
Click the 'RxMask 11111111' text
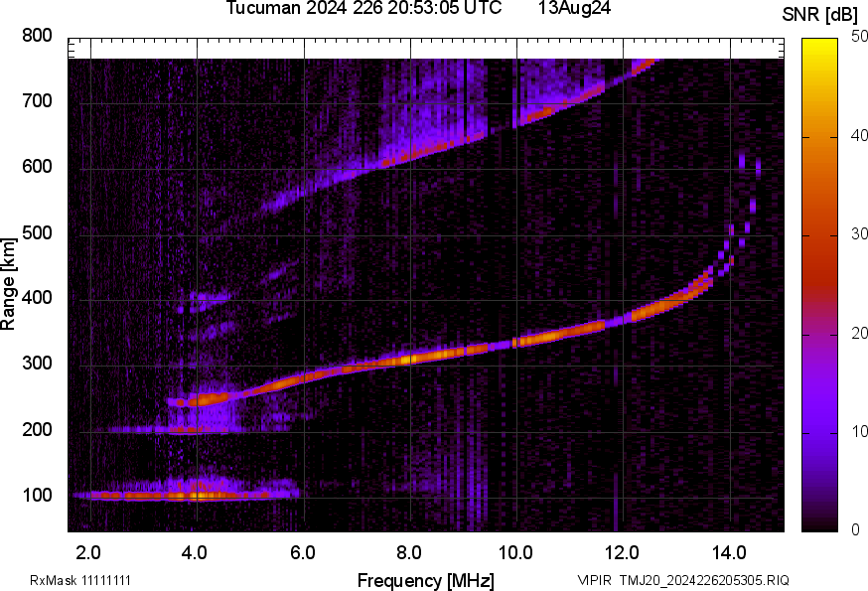pos(80,580)
